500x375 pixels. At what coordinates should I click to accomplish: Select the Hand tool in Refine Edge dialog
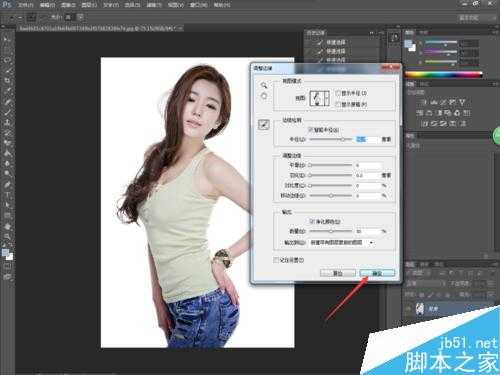(x=264, y=96)
